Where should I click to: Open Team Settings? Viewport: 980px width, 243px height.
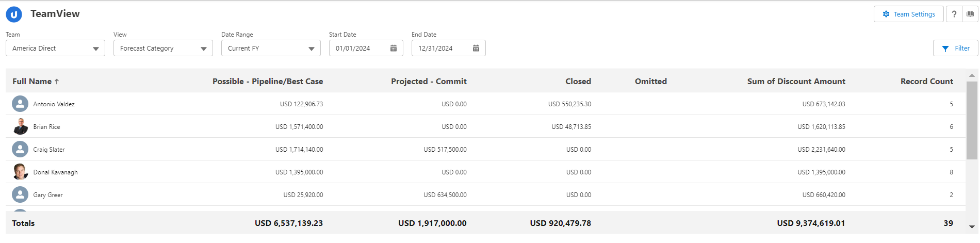[x=908, y=14]
